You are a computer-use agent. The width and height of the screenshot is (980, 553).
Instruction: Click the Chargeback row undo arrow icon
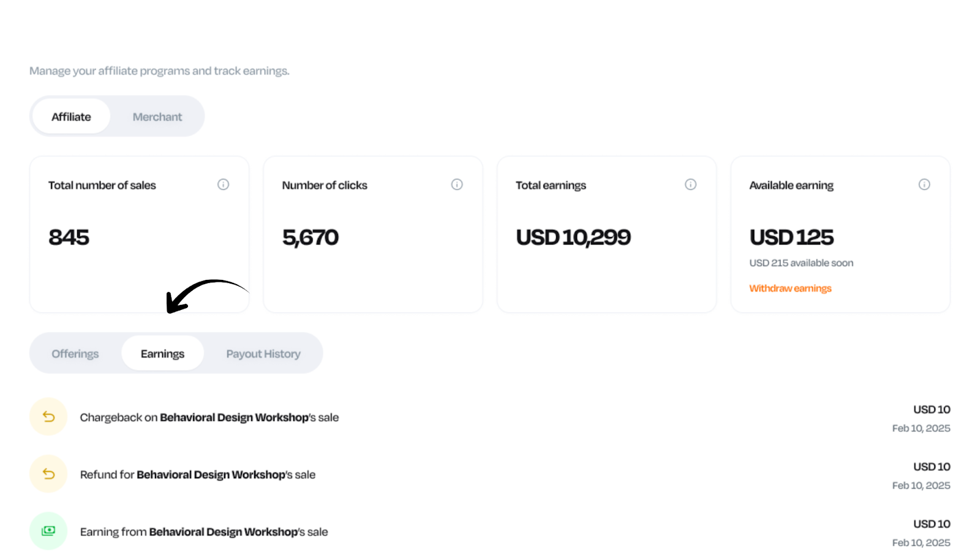(x=48, y=417)
